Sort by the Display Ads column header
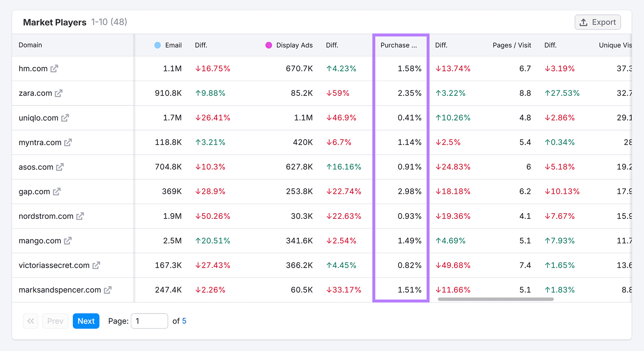Image resolution: width=644 pixels, height=351 pixels. (294, 45)
